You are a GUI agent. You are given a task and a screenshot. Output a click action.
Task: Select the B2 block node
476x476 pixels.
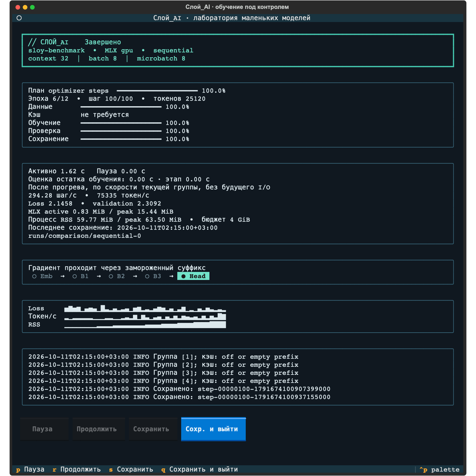pos(117,276)
